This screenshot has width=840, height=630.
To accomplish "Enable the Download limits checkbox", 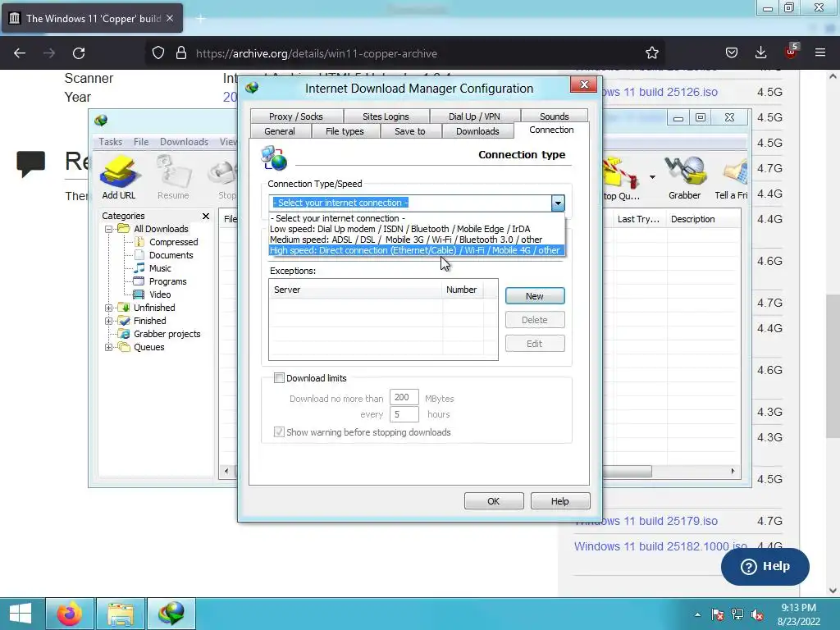I will pos(279,378).
